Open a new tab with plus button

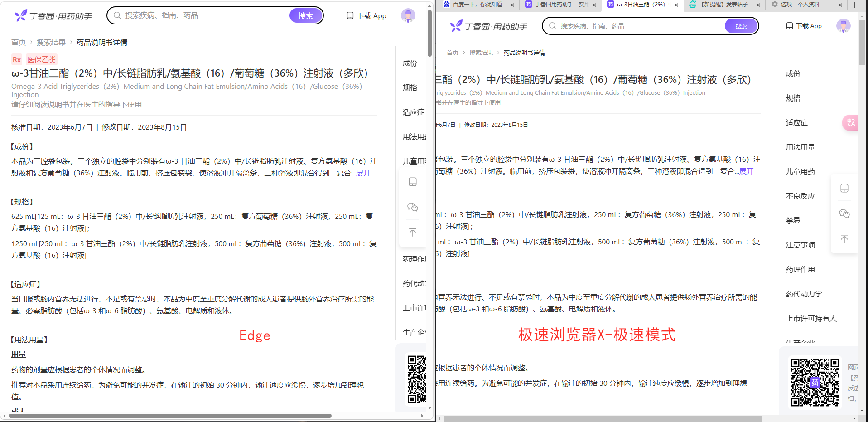coord(855,5)
